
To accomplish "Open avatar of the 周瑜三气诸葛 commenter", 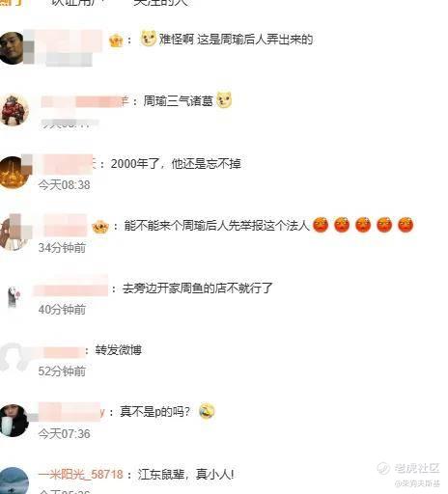I will (14, 110).
